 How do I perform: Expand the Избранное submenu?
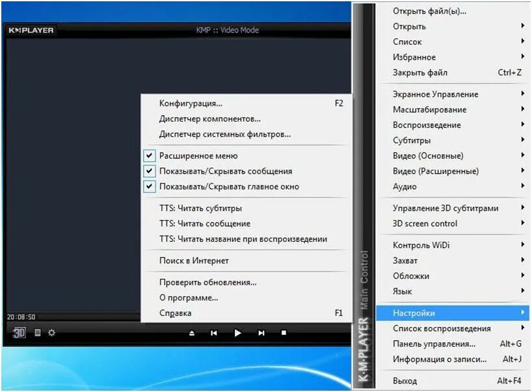[453, 57]
